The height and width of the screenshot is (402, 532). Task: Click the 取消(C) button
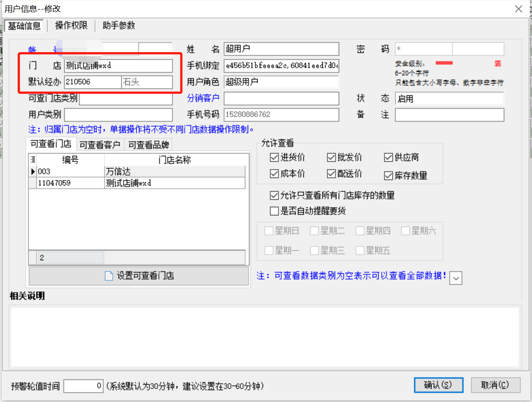(495, 385)
